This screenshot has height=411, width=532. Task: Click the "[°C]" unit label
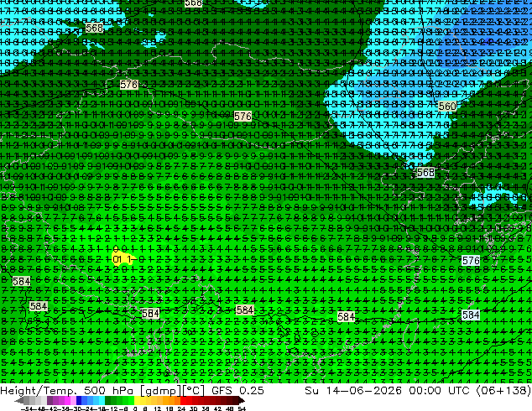click(194, 391)
